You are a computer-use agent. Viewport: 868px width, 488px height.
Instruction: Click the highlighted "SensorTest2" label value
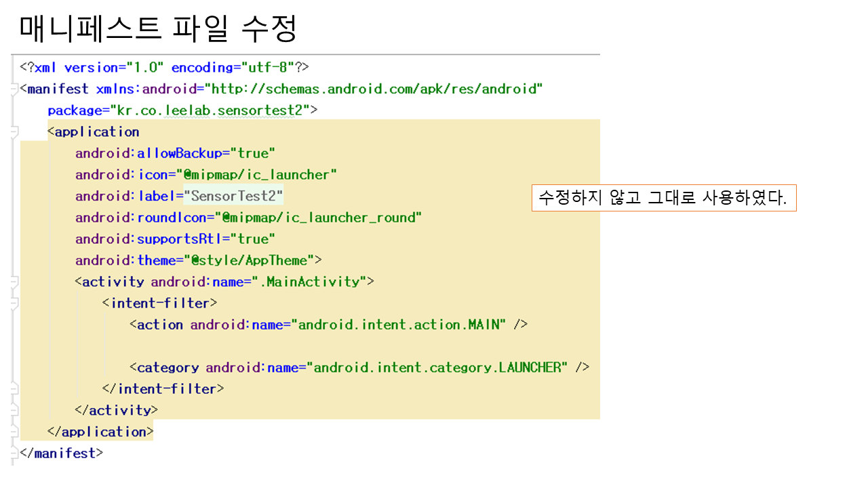233,196
